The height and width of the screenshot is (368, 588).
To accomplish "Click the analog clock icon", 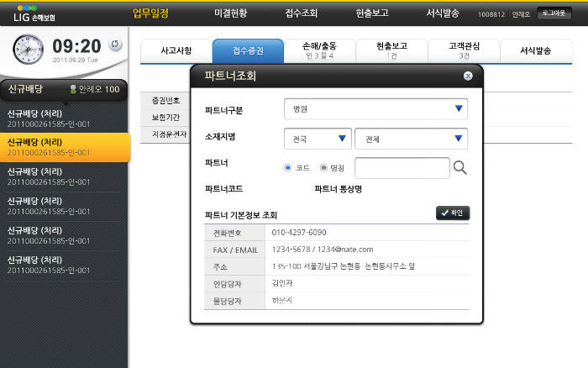I will [27, 49].
